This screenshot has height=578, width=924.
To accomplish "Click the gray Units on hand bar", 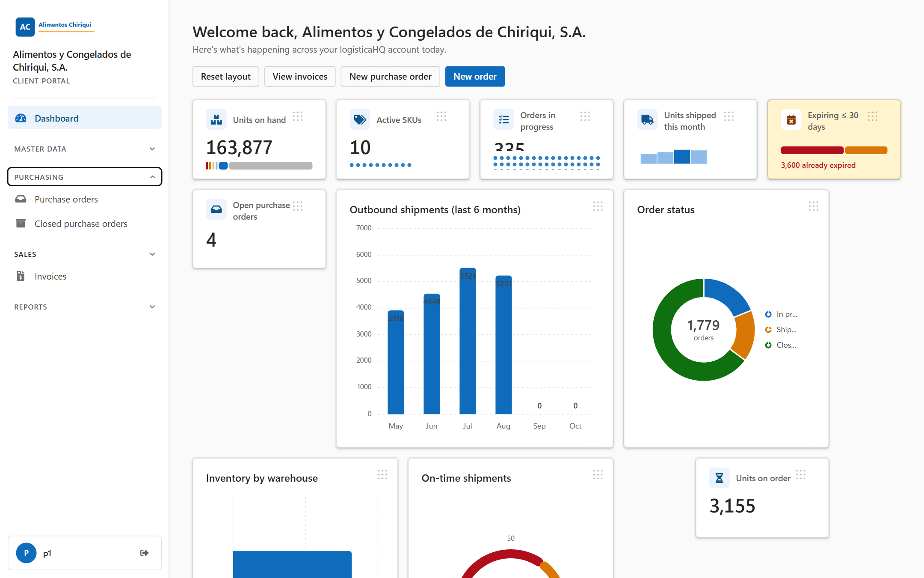I will [x=270, y=166].
